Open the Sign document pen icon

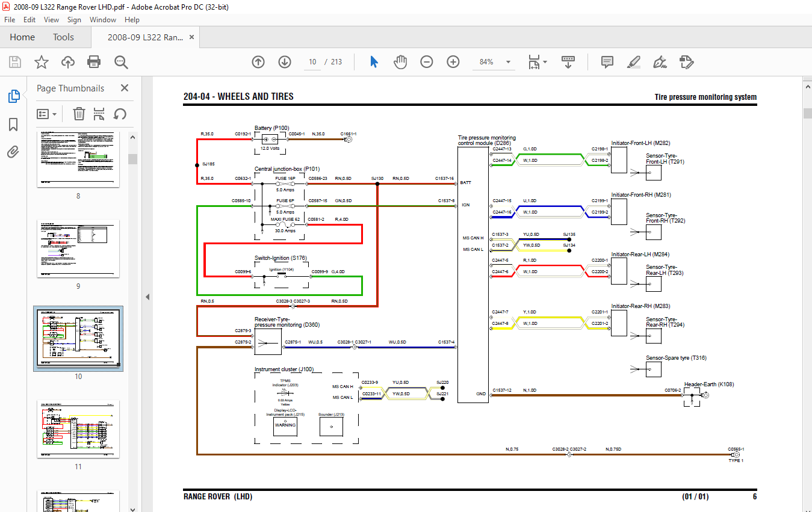[x=660, y=62]
